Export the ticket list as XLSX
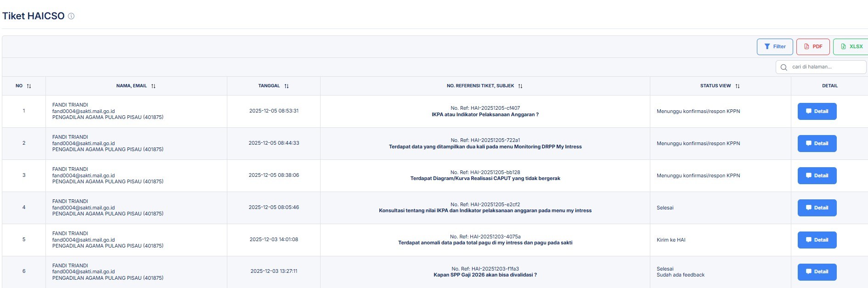 (851, 46)
